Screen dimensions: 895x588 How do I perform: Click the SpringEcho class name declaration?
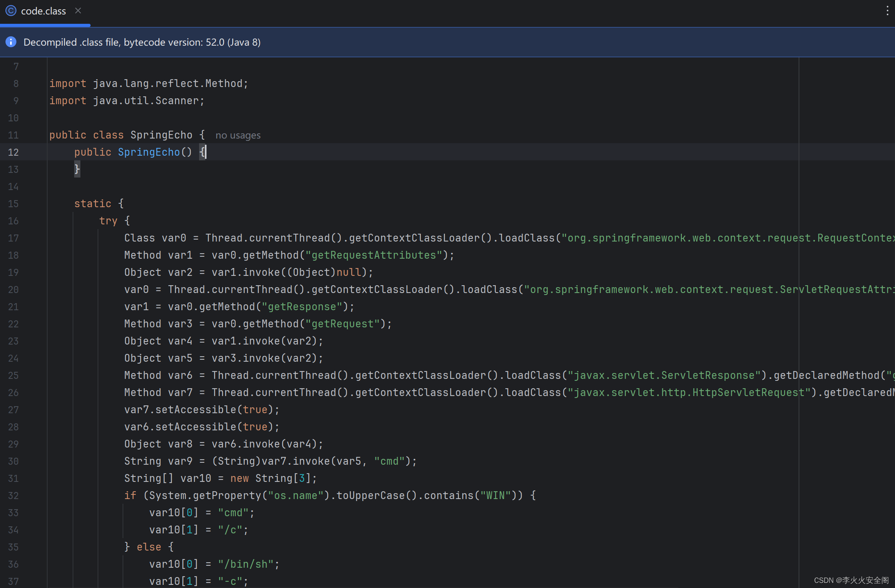(x=161, y=135)
